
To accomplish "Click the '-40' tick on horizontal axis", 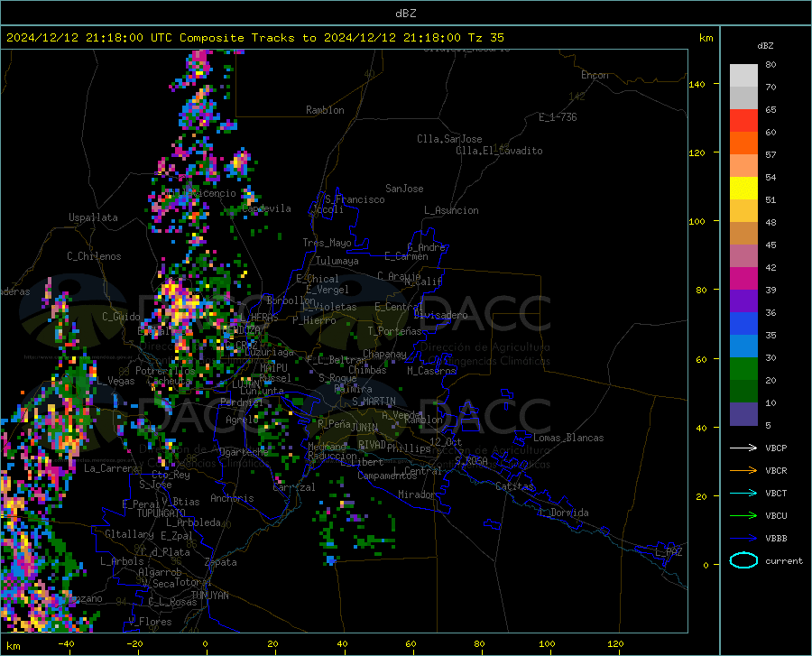I will coord(66,644).
